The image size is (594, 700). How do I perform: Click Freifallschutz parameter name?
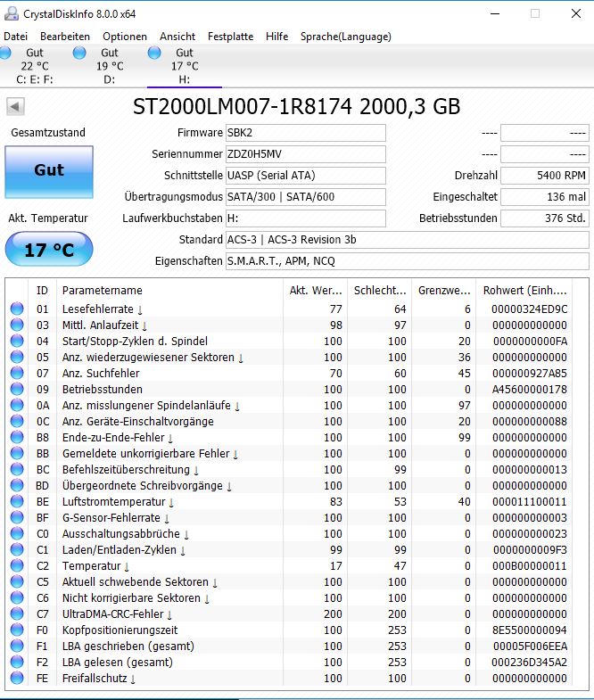click(95, 678)
